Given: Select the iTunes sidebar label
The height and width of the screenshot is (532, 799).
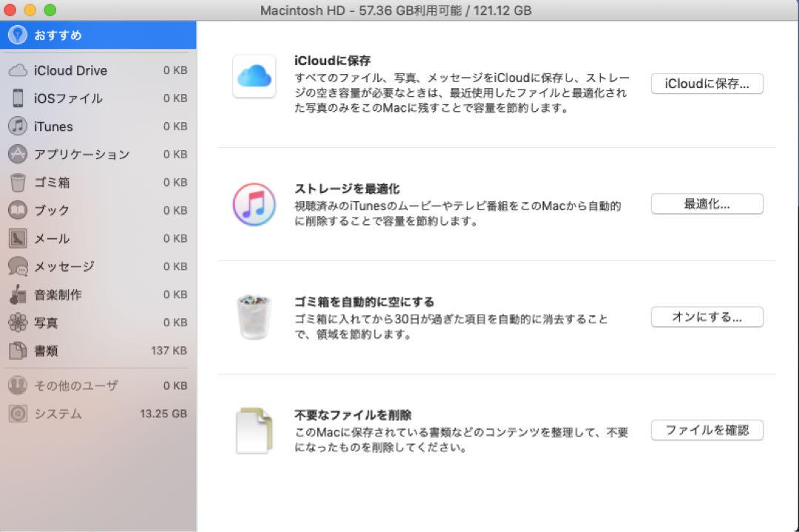Looking at the screenshot, I should click(53, 127).
